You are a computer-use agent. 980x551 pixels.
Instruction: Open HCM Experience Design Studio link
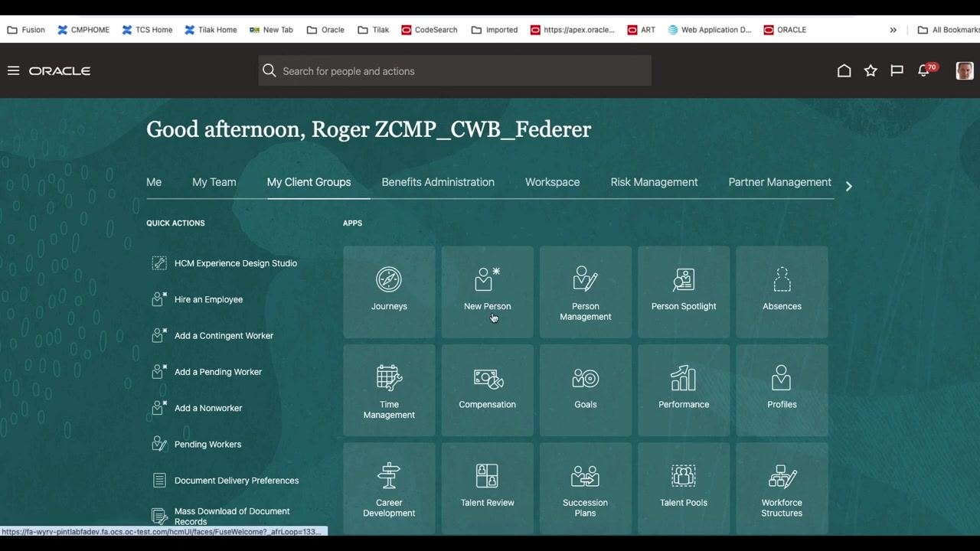(x=224, y=263)
